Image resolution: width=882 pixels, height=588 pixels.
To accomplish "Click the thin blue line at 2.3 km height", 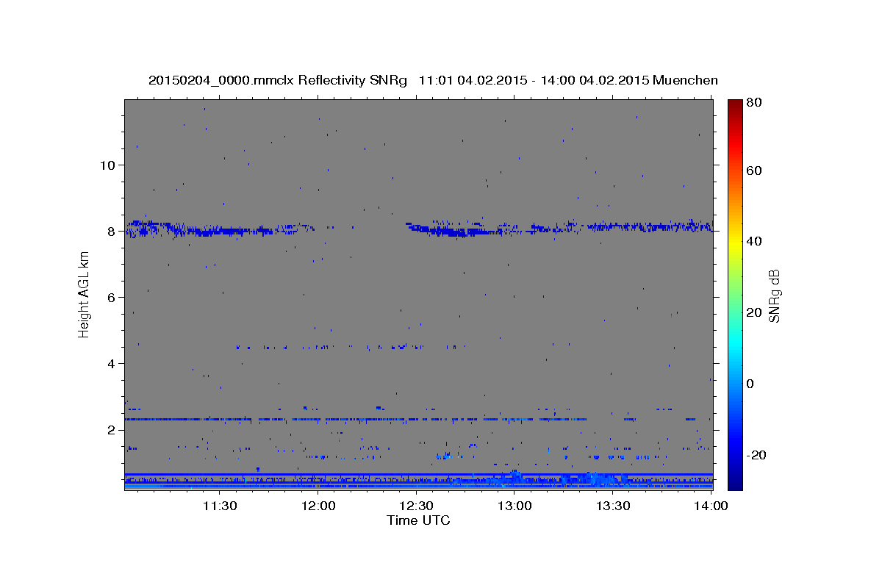I will (x=356, y=419).
